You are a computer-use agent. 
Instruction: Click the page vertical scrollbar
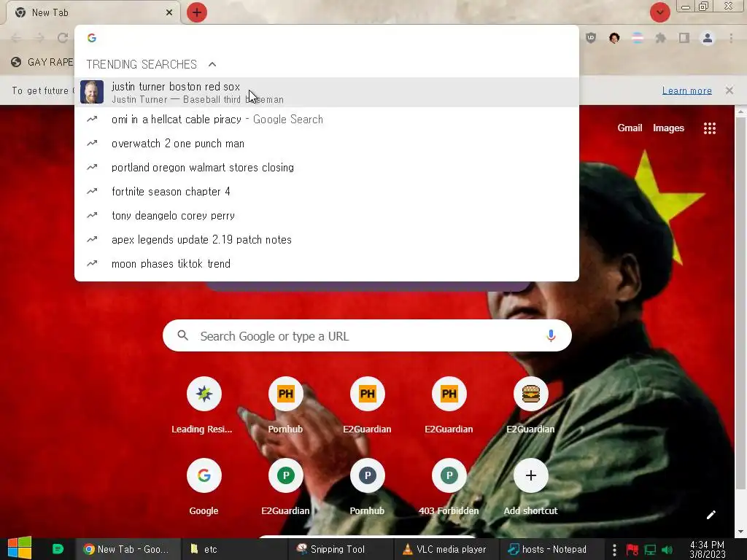(740, 304)
